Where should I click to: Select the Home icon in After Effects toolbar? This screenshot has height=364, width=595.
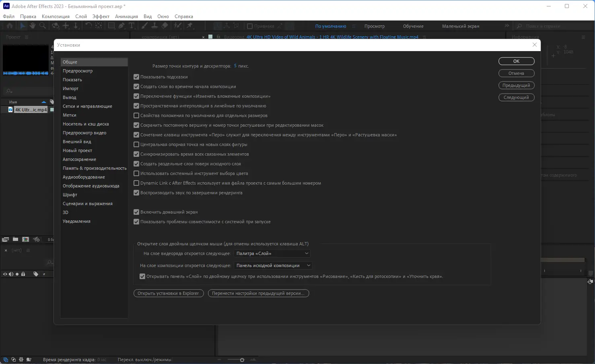point(10,26)
